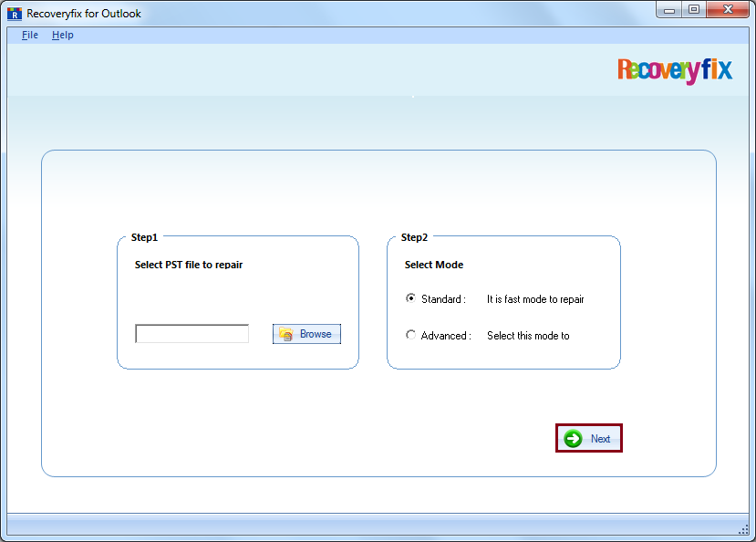The width and height of the screenshot is (756, 542).
Task: Click the Recoveryfix app icon in title bar
Action: pyautogui.click(x=15, y=14)
